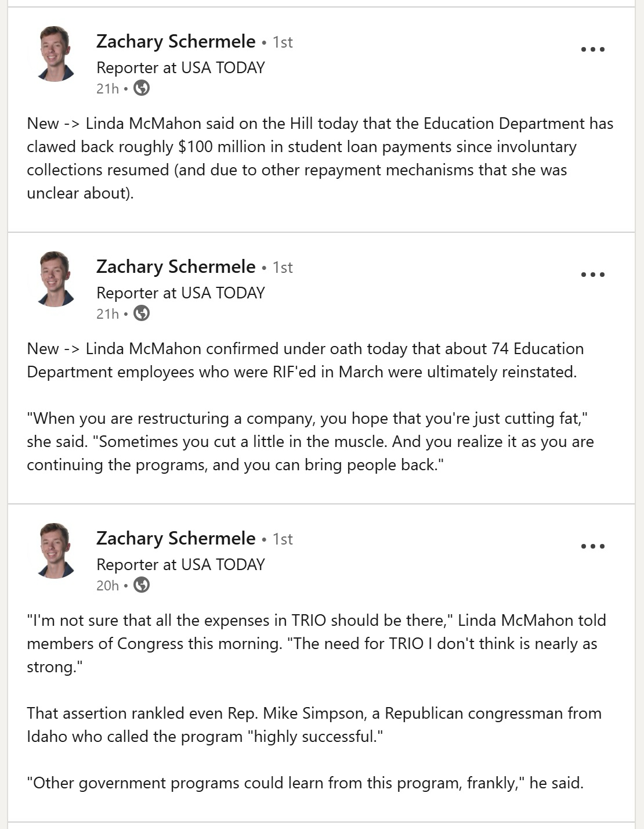
Task: Select the author's profile picture on the TRIO post
Action: [x=55, y=551]
